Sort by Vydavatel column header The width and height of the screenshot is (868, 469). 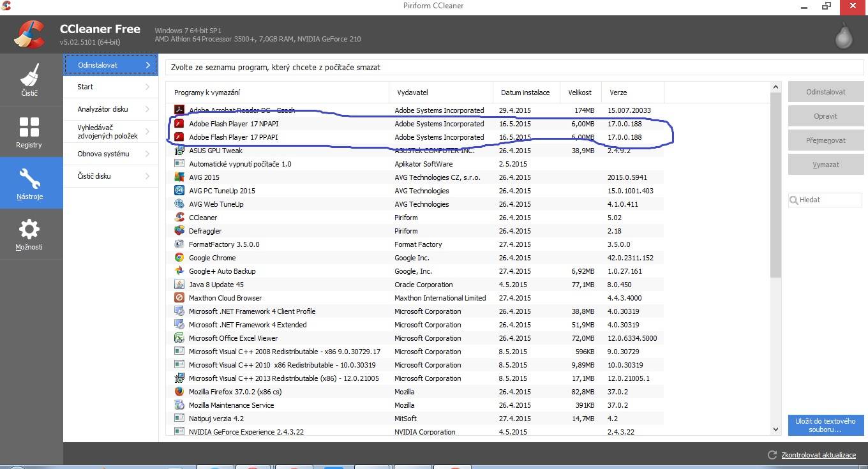(441, 93)
